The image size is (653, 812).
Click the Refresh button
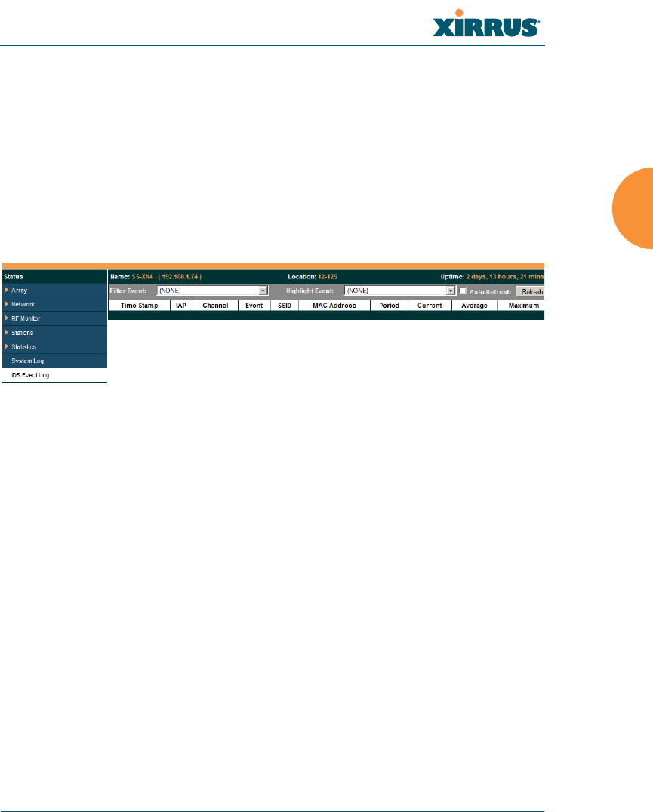(x=531, y=291)
